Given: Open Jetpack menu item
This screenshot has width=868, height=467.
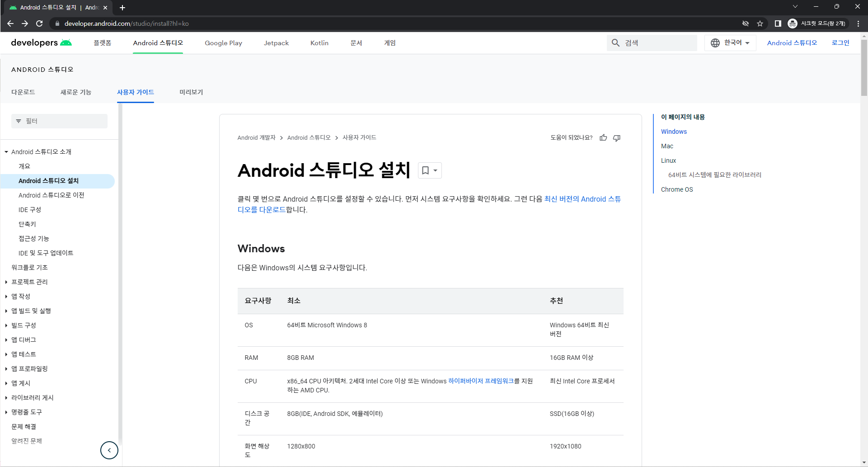Looking at the screenshot, I should (x=276, y=43).
